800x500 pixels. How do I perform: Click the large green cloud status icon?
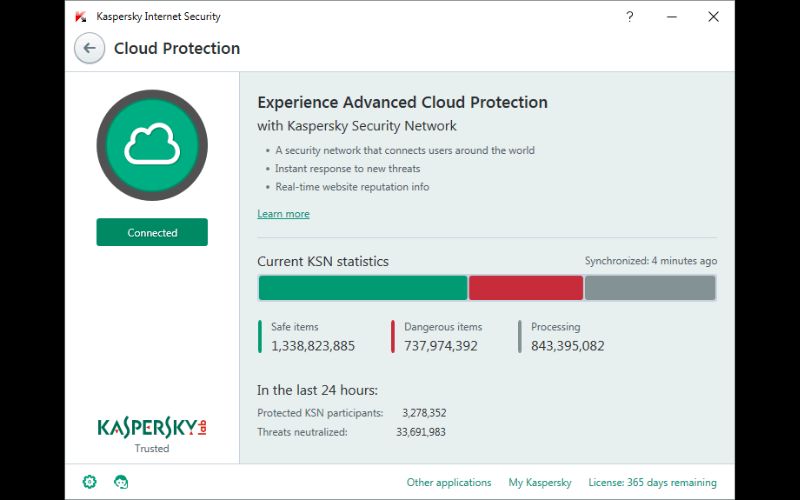[x=152, y=146]
